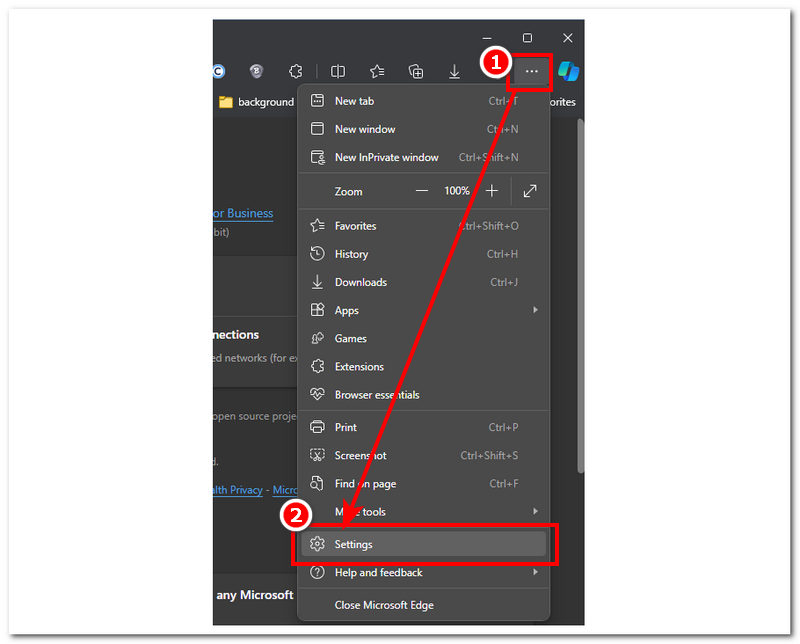This screenshot has height=644, width=800.
Task: Click the Health Privacy link
Action: 238,490
